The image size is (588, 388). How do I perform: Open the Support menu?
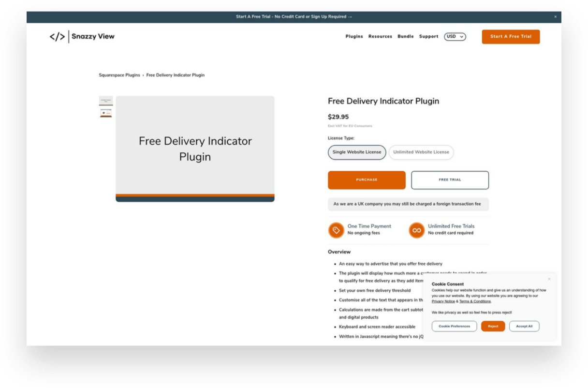(x=428, y=36)
